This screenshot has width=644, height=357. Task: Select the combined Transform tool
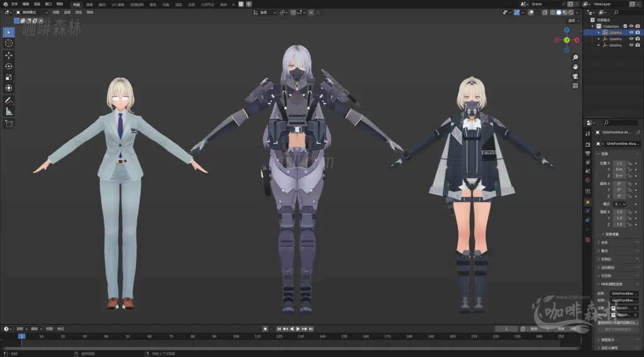(9, 88)
